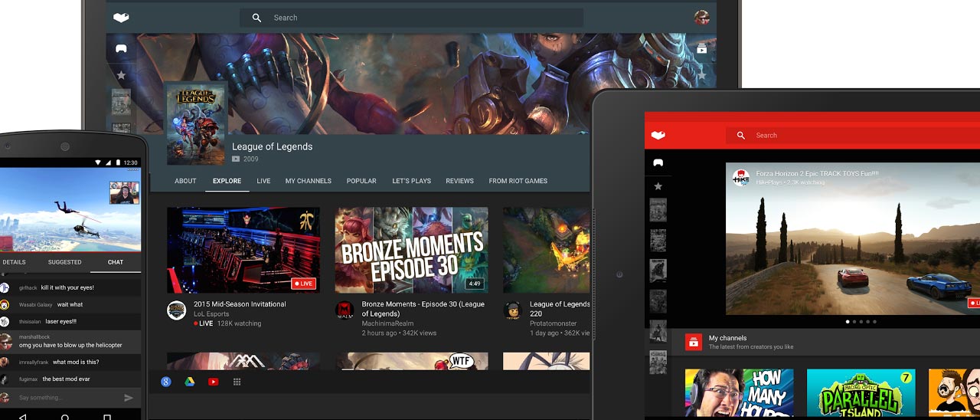Click the 128K watching text

(x=239, y=323)
